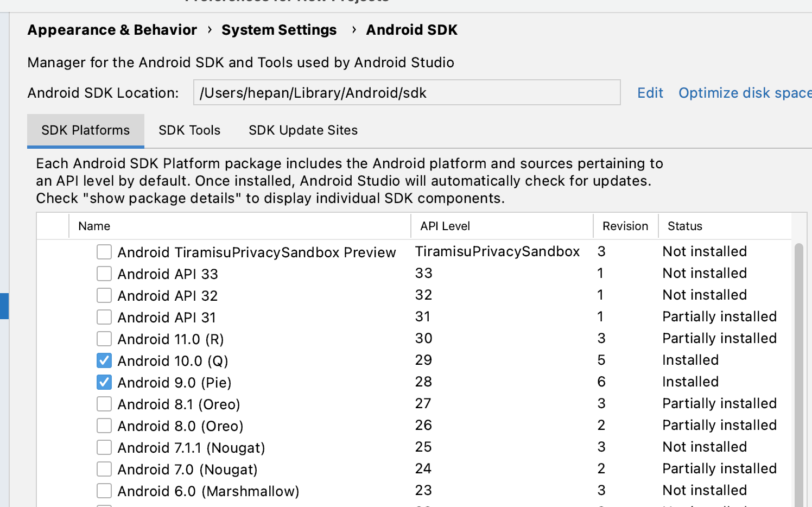Tick the Android 11.0 (R) checkbox
The image size is (812, 507).
click(104, 339)
